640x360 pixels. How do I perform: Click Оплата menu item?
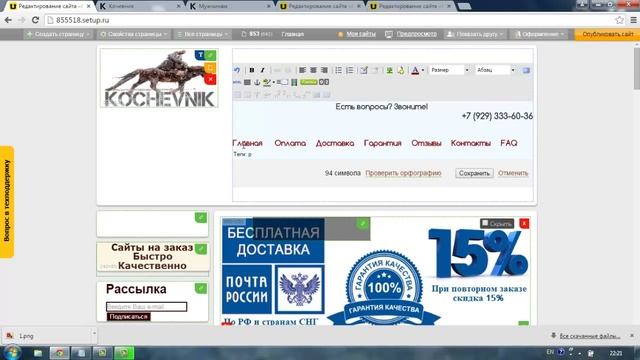tap(290, 143)
